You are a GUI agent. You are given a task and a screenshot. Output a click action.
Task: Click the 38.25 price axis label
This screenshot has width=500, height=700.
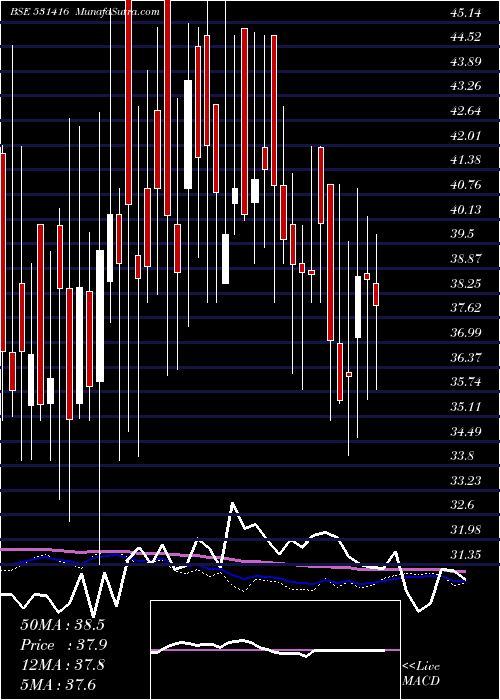pyautogui.click(x=466, y=284)
